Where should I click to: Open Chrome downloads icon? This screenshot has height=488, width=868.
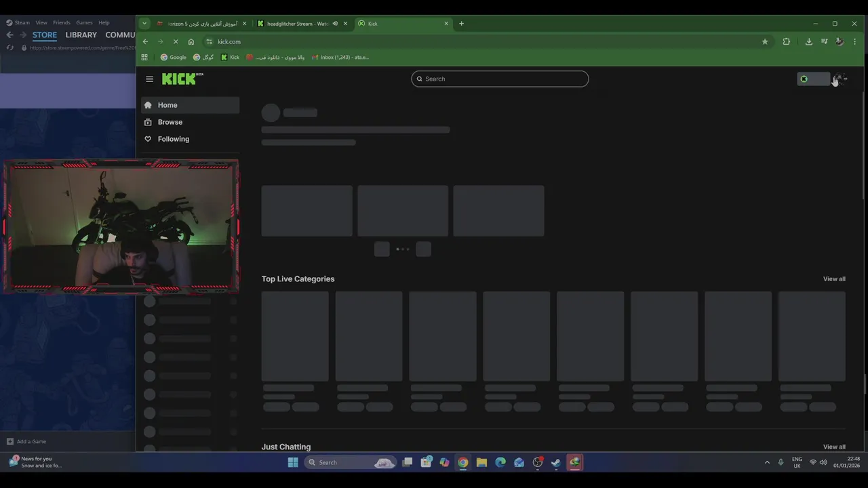pyautogui.click(x=809, y=41)
